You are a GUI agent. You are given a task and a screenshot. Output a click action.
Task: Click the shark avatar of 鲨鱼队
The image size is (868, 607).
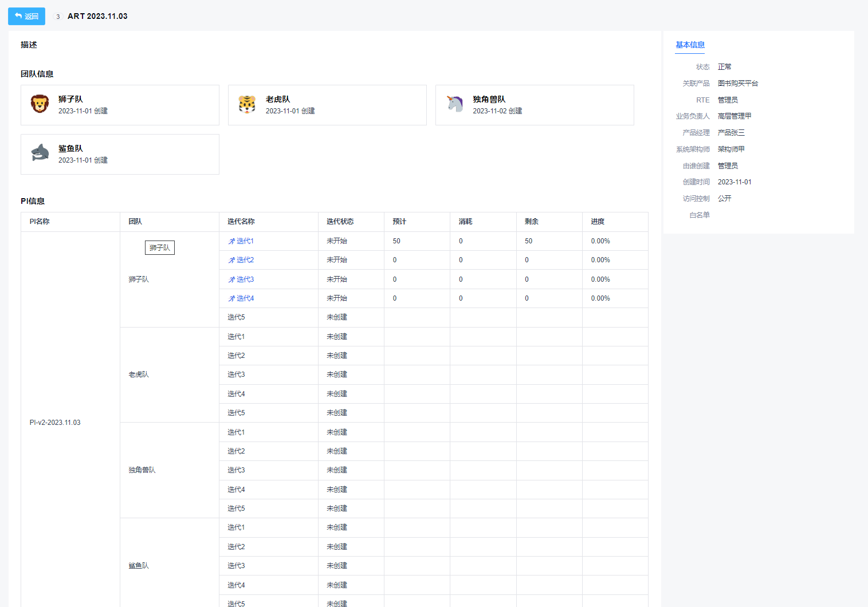coord(40,153)
